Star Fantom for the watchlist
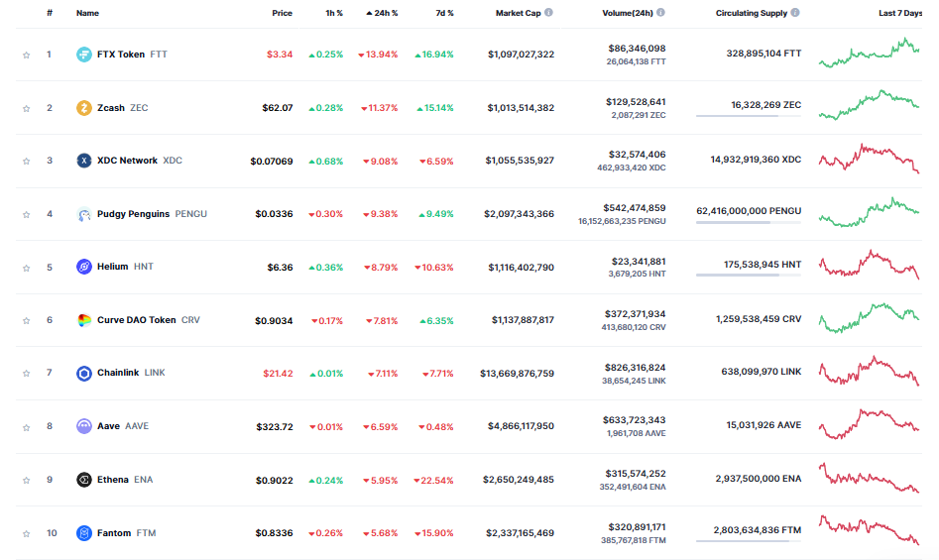Image resolution: width=939 pixels, height=560 pixels. pyautogui.click(x=27, y=533)
